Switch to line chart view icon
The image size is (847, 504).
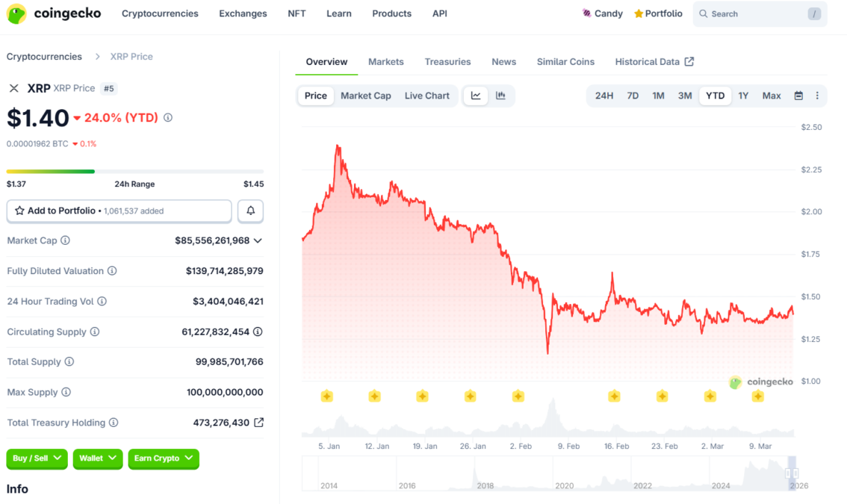pos(476,96)
